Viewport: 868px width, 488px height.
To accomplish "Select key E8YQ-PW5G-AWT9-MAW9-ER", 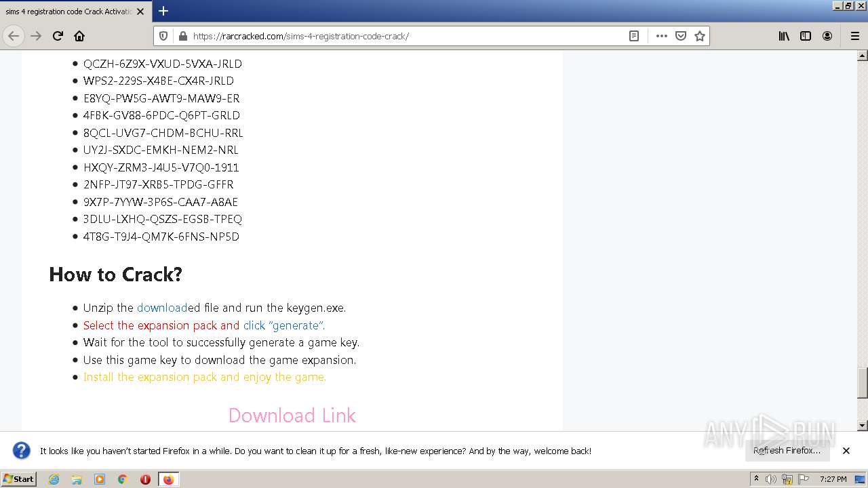I will pos(161,98).
